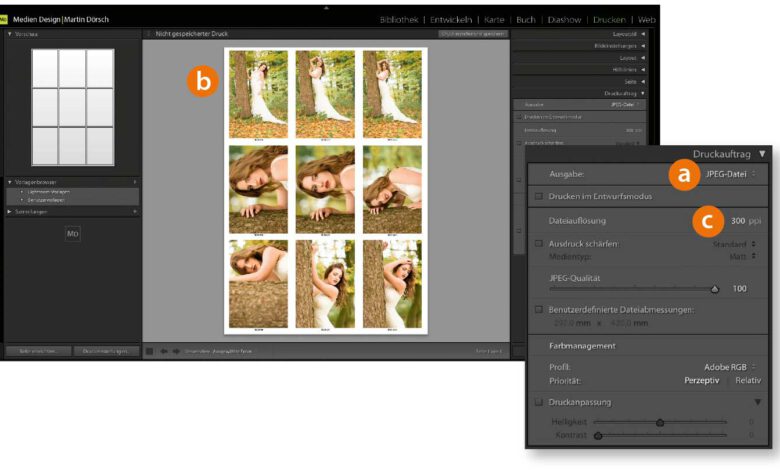Click the stop square icon in bottom toolbar
Image resolution: width=780 pixels, height=470 pixels.
(x=150, y=351)
